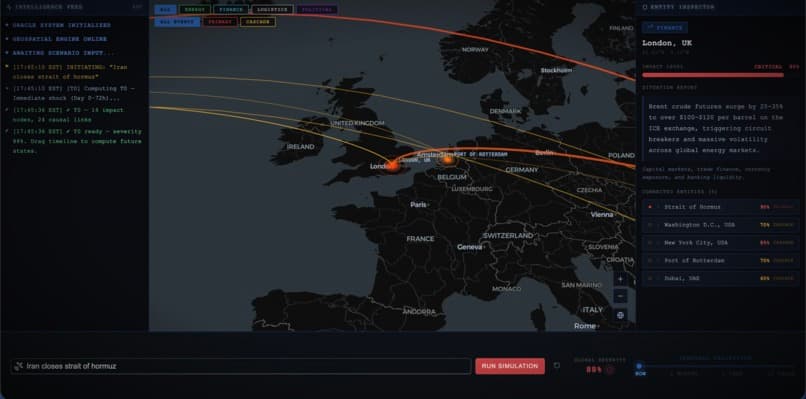Click the global severity indicator icon
This screenshot has width=806, height=399.
610,369
